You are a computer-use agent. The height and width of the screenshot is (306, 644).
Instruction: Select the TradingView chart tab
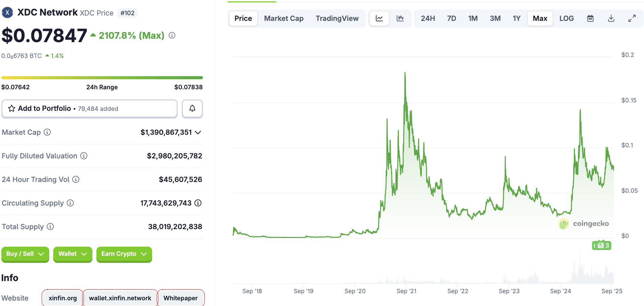337,19
